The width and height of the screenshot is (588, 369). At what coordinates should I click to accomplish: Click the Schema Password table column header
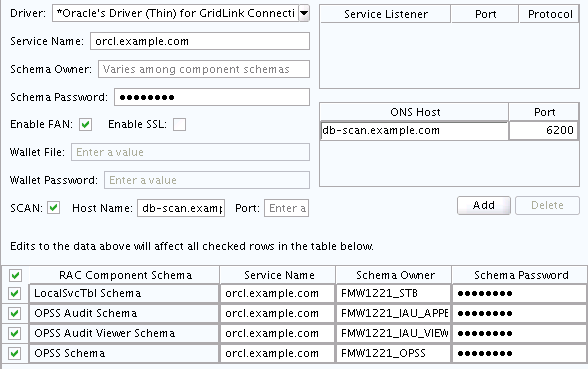pos(520,275)
